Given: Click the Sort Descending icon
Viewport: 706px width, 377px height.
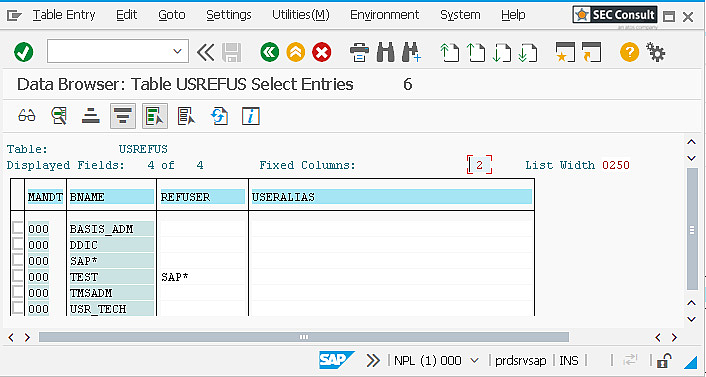Looking at the screenshot, I should (x=123, y=116).
